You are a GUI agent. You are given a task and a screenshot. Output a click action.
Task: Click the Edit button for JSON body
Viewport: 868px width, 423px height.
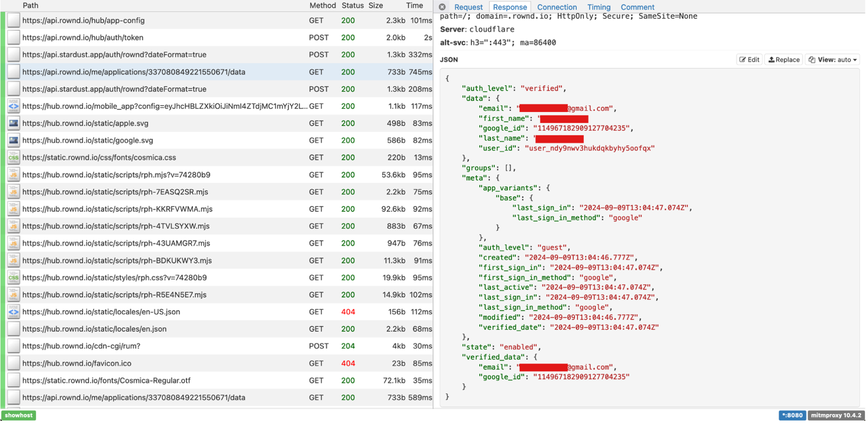tap(749, 60)
